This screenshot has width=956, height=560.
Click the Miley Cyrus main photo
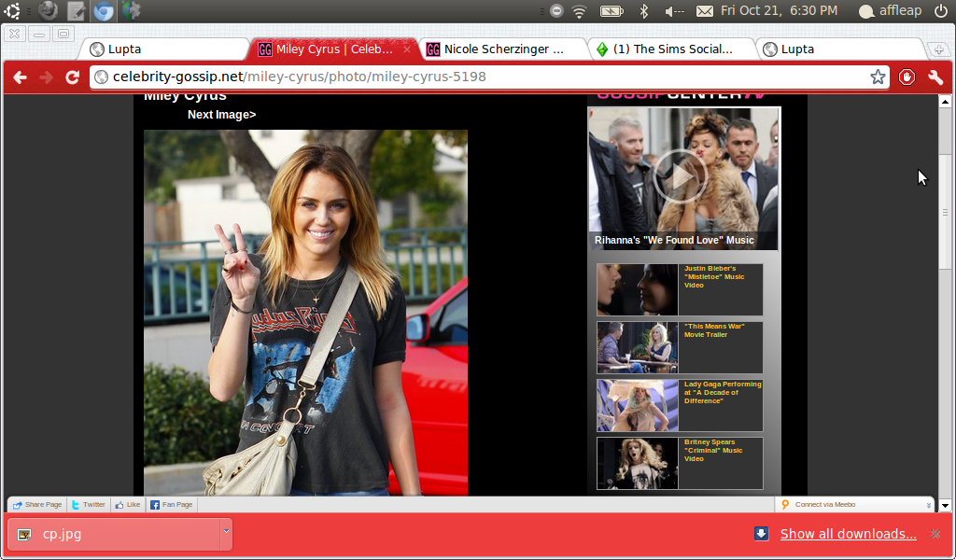tap(305, 312)
